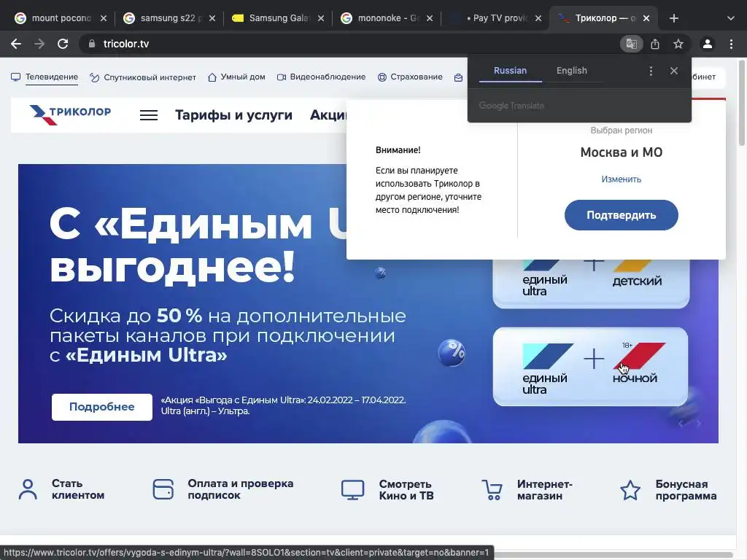Select English in the translate popup

[572, 71]
